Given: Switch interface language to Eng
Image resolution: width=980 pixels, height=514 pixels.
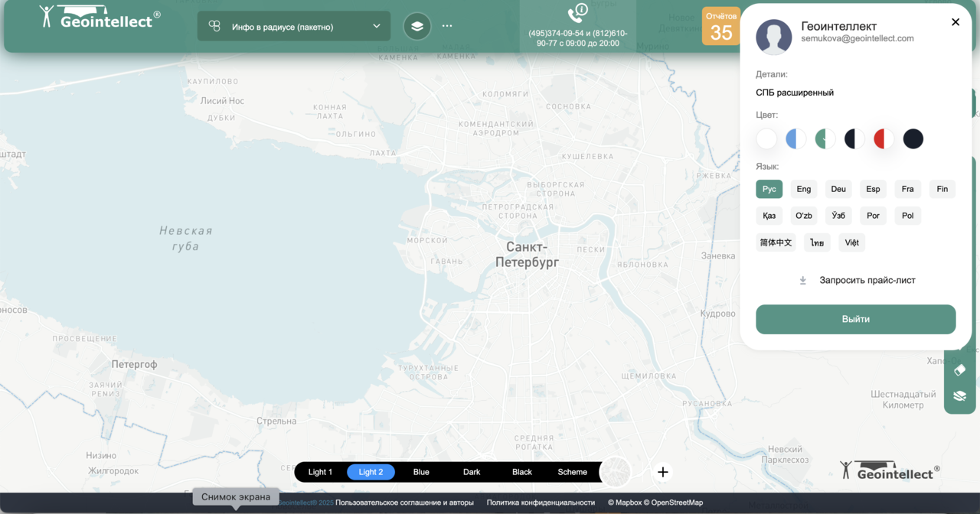Looking at the screenshot, I should pyautogui.click(x=803, y=189).
